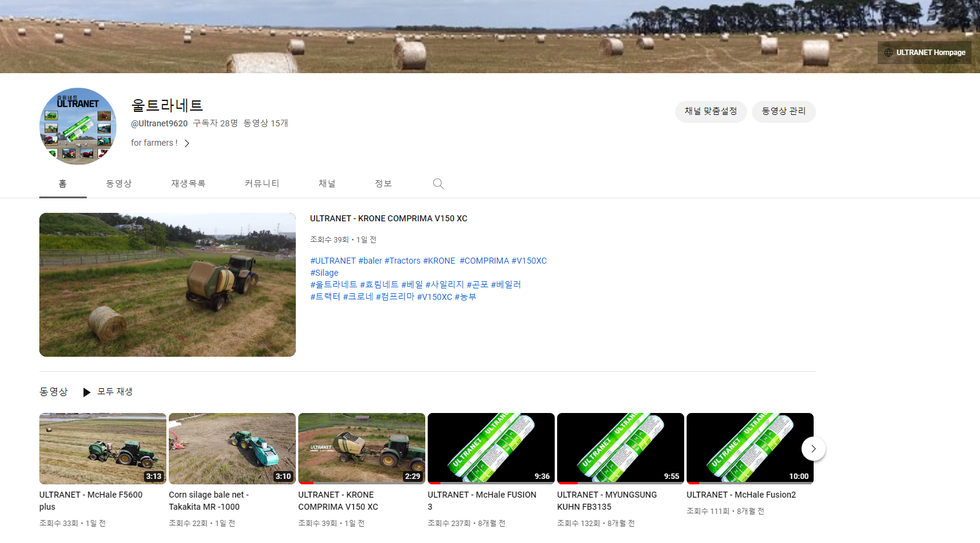The image size is (980, 543).
Task: Click the 채널 맞춤설정 button
Action: coord(711,111)
